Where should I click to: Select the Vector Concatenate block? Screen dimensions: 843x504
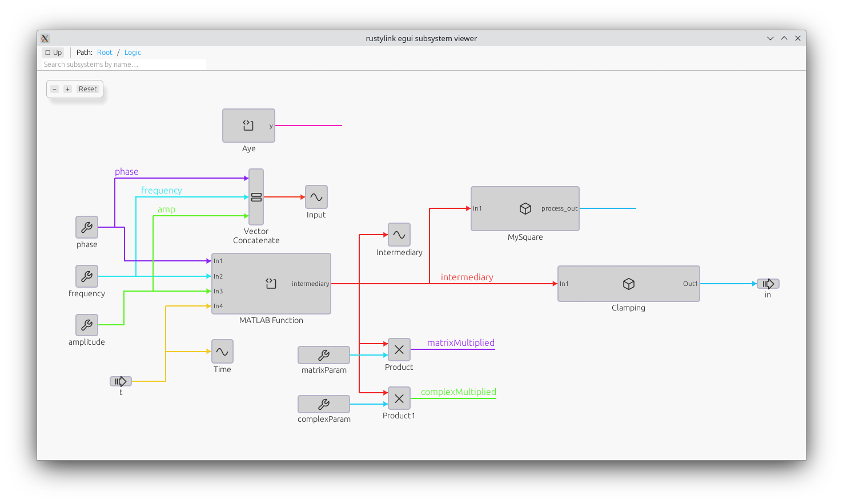(x=256, y=197)
